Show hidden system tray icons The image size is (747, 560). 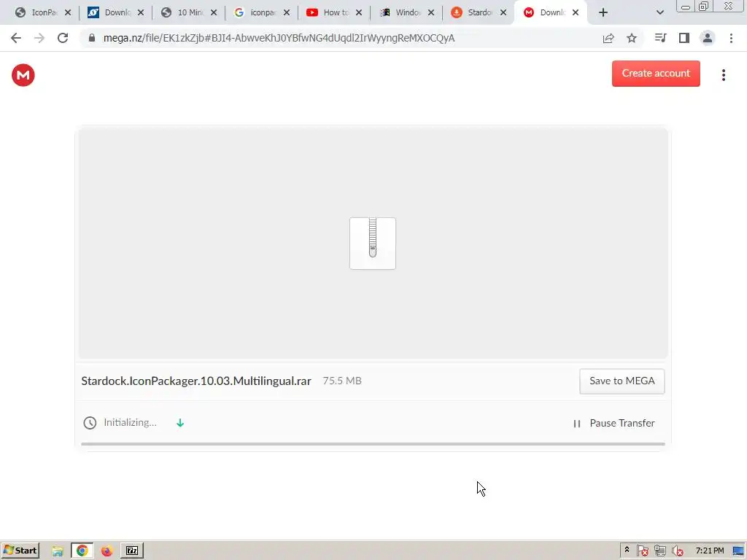[x=627, y=550]
